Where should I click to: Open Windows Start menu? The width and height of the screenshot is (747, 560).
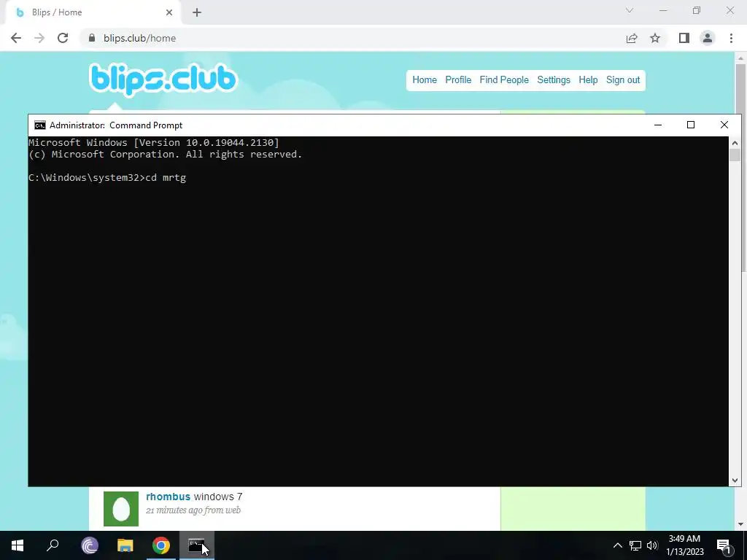(18, 545)
